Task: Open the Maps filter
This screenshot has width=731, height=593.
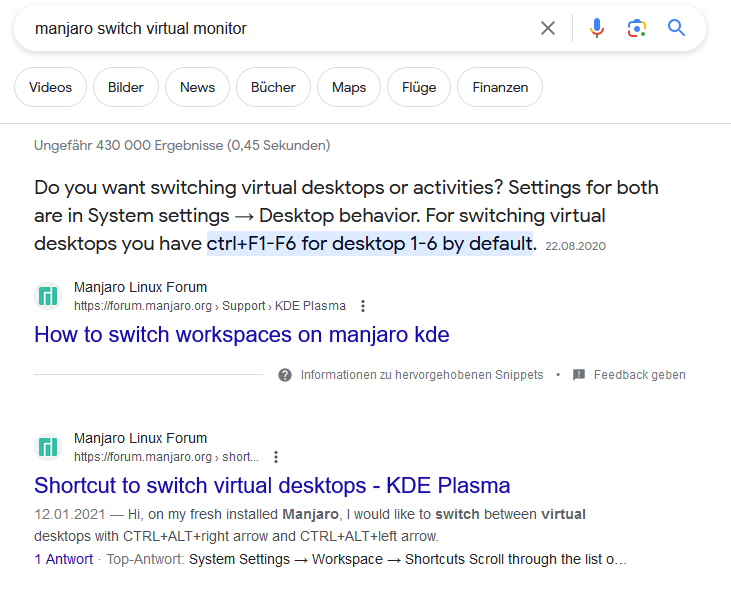Action: click(349, 87)
